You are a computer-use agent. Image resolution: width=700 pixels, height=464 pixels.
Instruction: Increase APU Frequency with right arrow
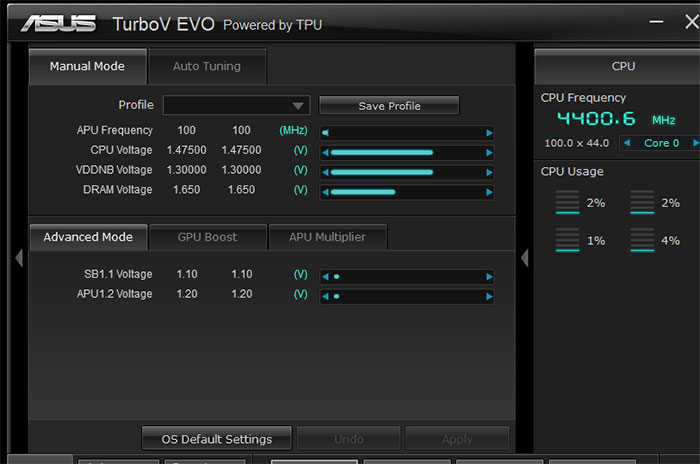(x=489, y=133)
